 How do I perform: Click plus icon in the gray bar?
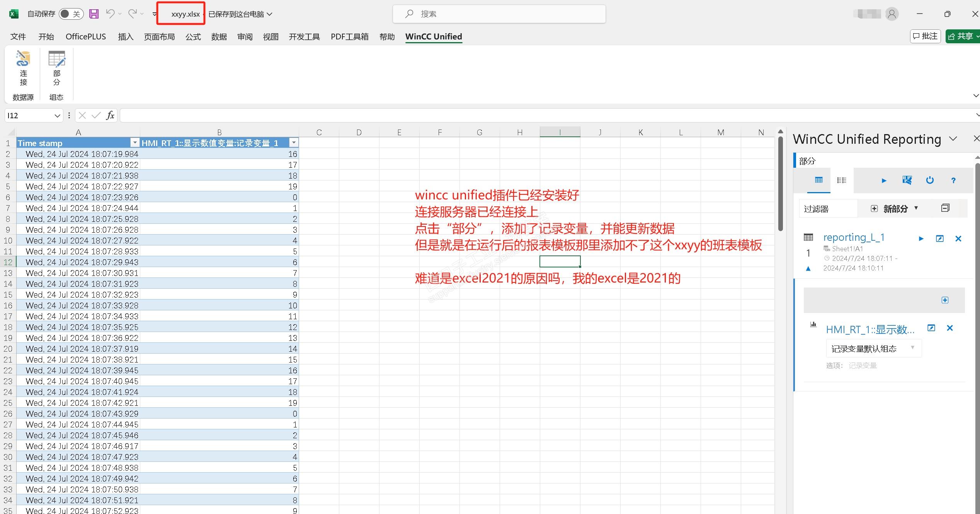click(945, 300)
